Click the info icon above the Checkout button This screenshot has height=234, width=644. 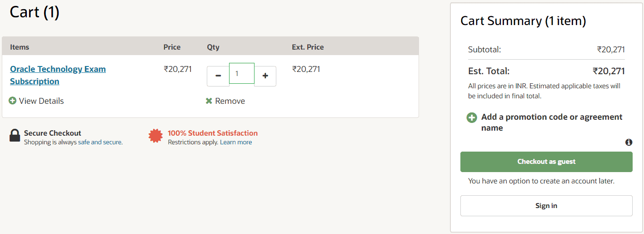629,142
